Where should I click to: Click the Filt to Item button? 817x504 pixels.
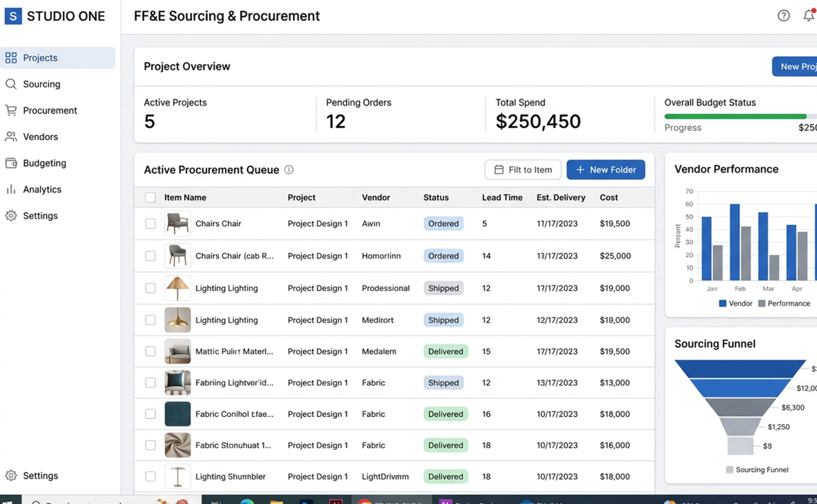coord(523,170)
